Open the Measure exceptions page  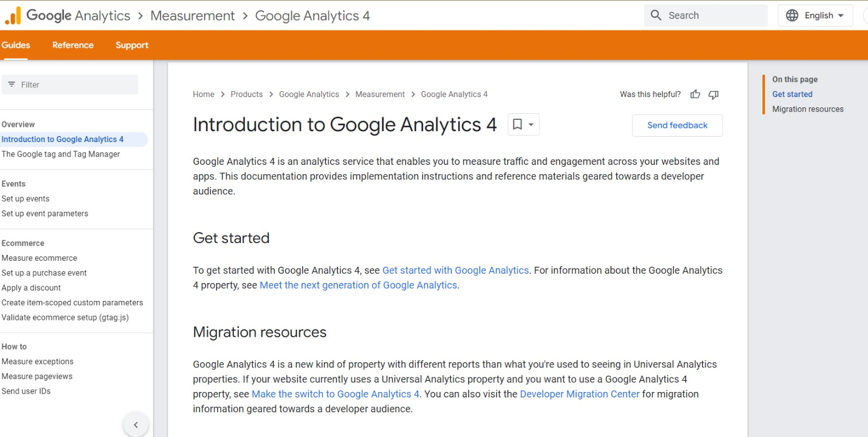click(37, 362)
